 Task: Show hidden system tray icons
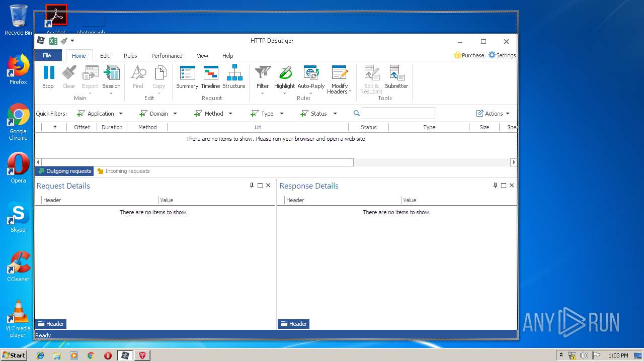coord(561,355)
